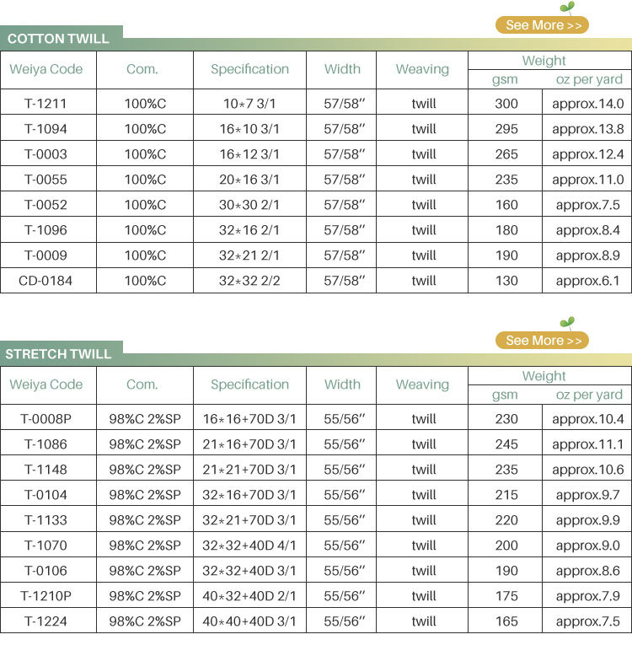Click the sprout icon above Stretch Twill's See More
Screen dimensions: 632x672
click(569, 323)
